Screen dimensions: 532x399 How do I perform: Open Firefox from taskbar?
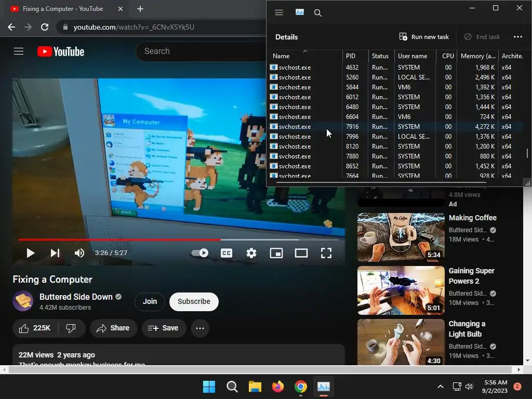(278, 387)
